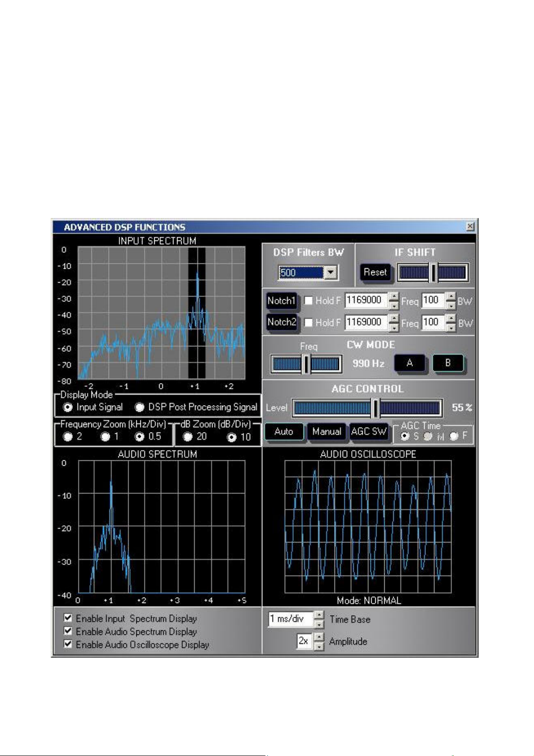Set Frequency Zoom to 2 kHz/Div

click(x=68, y=437)
